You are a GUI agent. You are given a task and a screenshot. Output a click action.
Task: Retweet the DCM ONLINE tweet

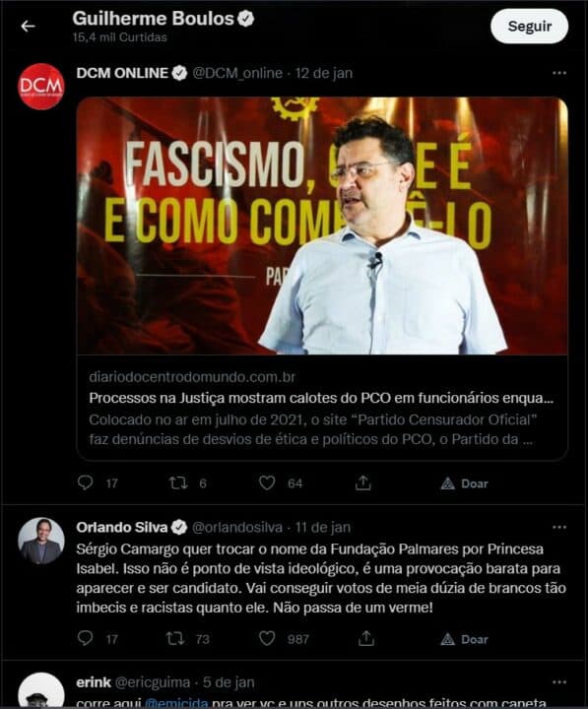[177, 483]
